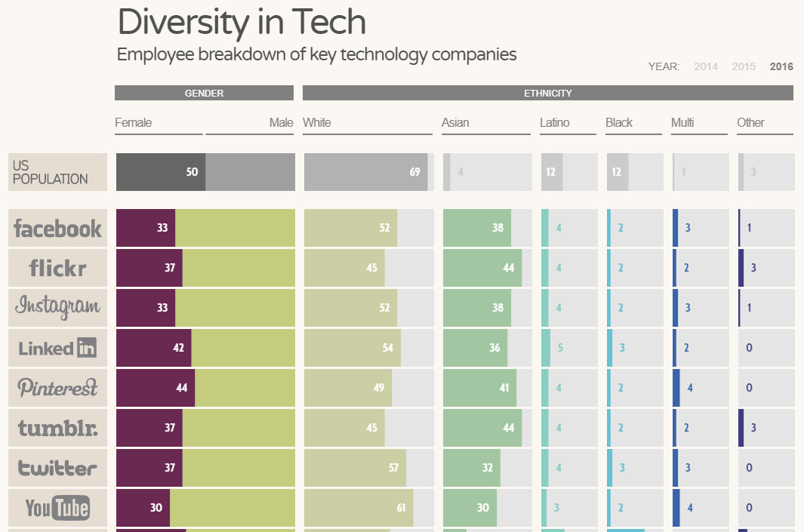Sort by the Female column header
Screen dimensions: 804x532
134,122
